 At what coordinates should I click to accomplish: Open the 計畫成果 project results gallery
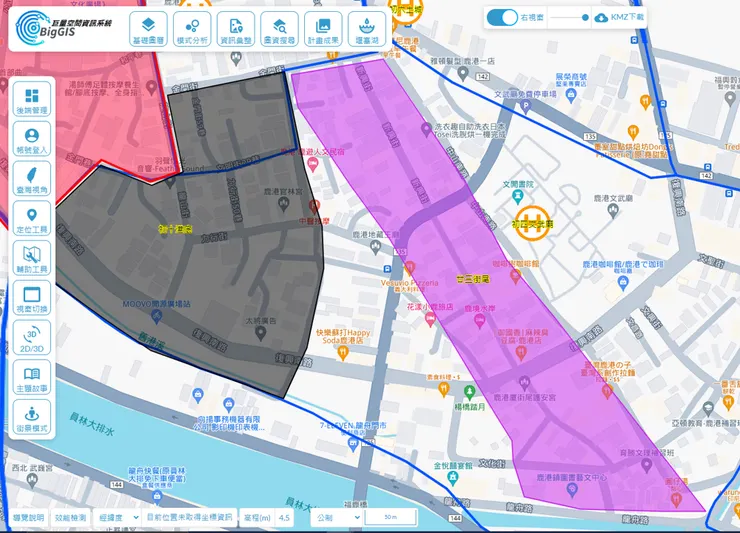(x=323, y=29)
